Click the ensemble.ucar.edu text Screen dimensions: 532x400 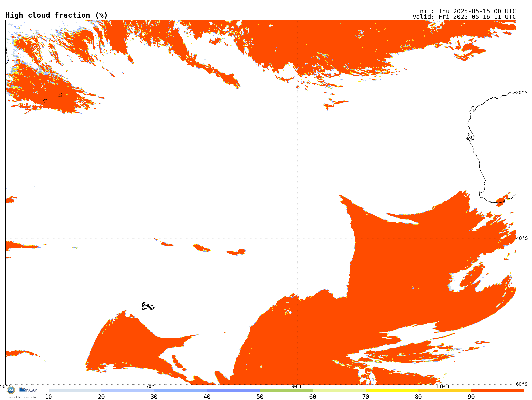(x=22, y=397)
